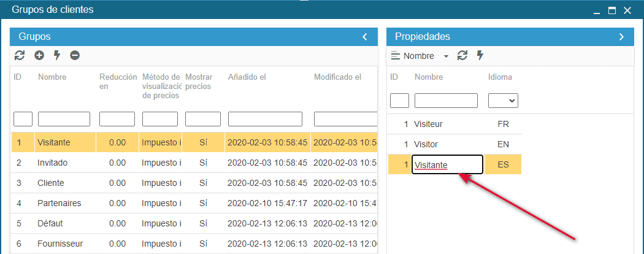Add a new customer group
The height and width of the screenshot is (254, 644).
pos(39,55)
